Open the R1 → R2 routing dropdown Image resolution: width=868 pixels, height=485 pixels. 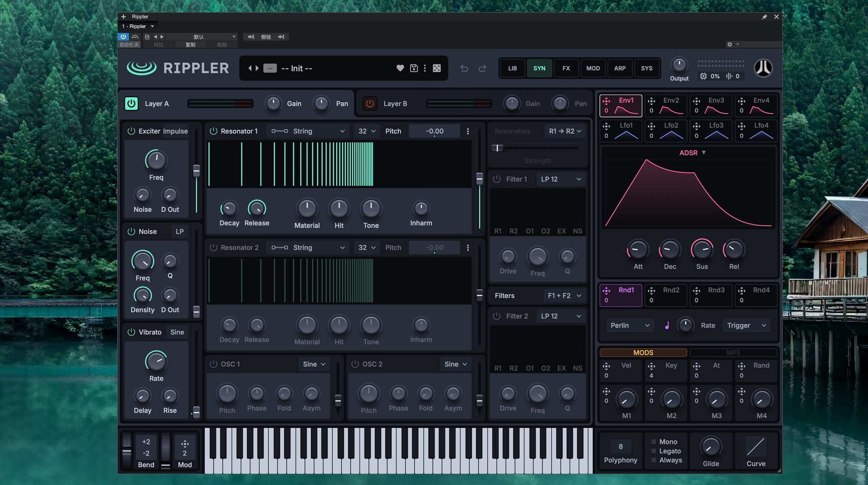click(x=565, y=131)
